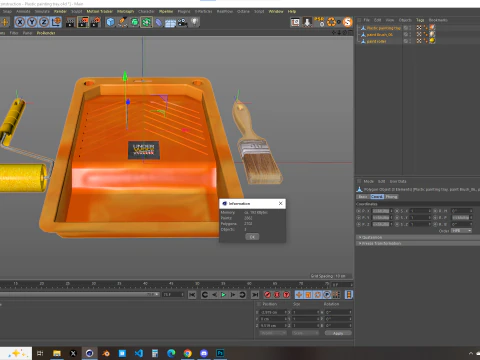This screenshot has height=360, width=480.
Task: Select the Spline pen tool icon
Action: [122, 22]
